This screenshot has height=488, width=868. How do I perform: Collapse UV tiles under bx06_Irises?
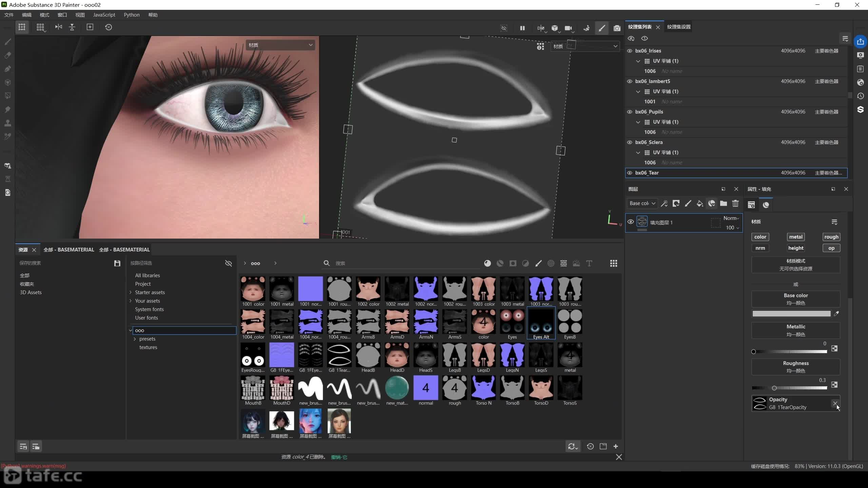point(638,61)
